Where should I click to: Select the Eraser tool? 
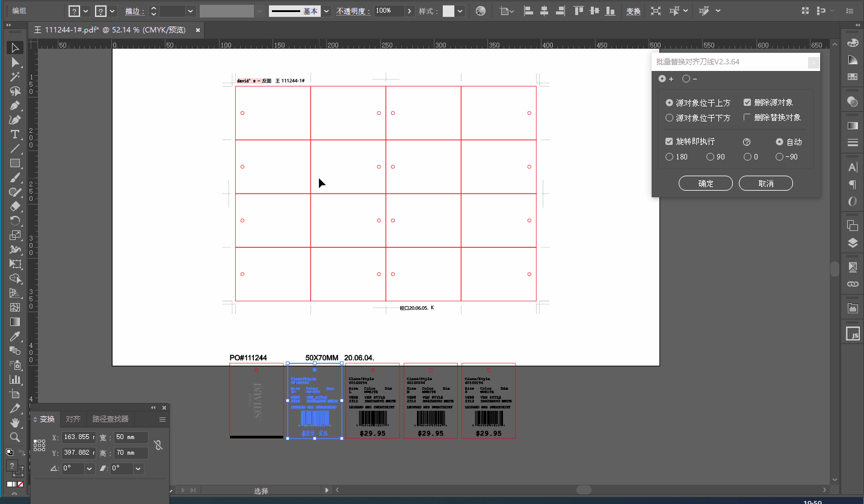click(x=16, y=206)
